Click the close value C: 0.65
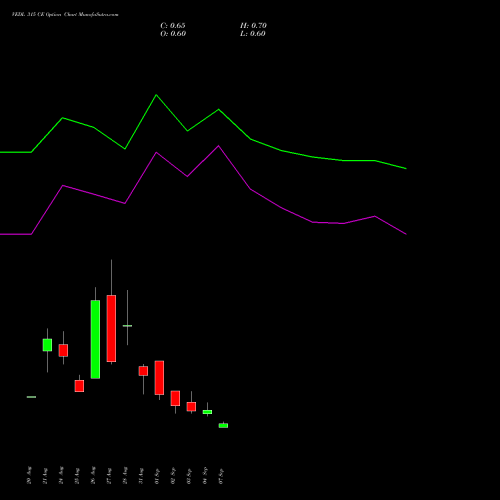 pos(173,26)
